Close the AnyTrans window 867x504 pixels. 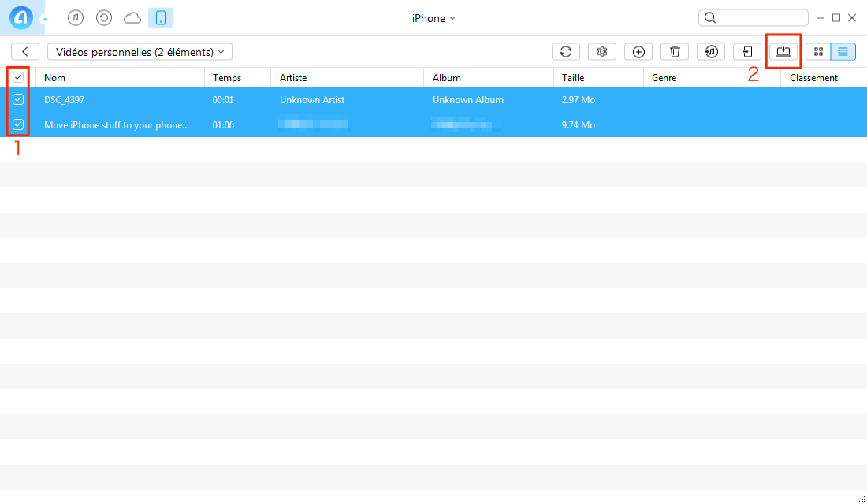(x=852, y=17)
